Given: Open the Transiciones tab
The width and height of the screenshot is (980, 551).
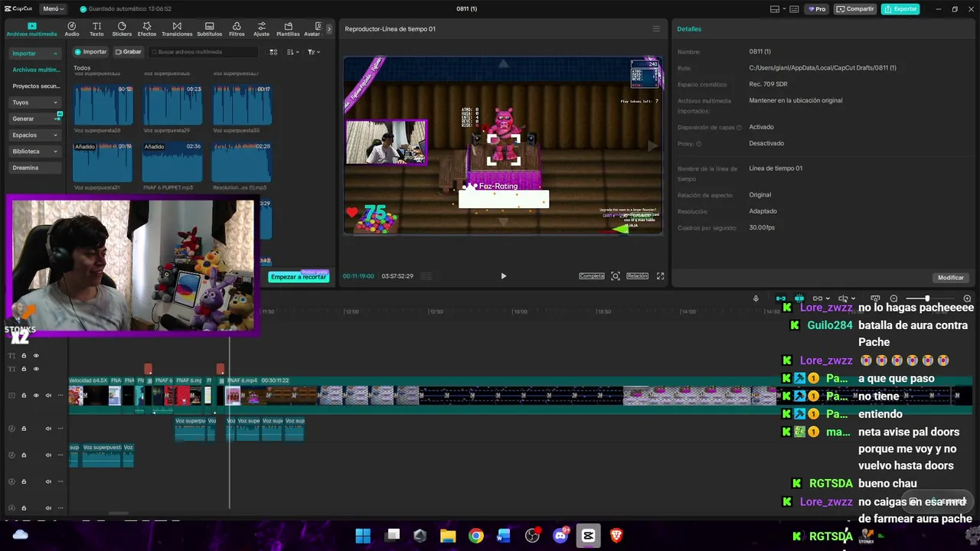Looking at the screenshot, I should 177,29.
